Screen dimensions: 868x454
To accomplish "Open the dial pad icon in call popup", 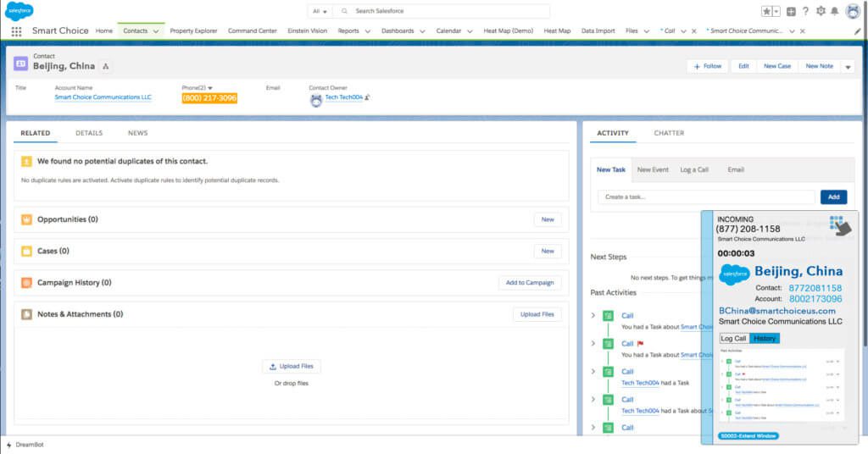I will [x=837, y=223].
